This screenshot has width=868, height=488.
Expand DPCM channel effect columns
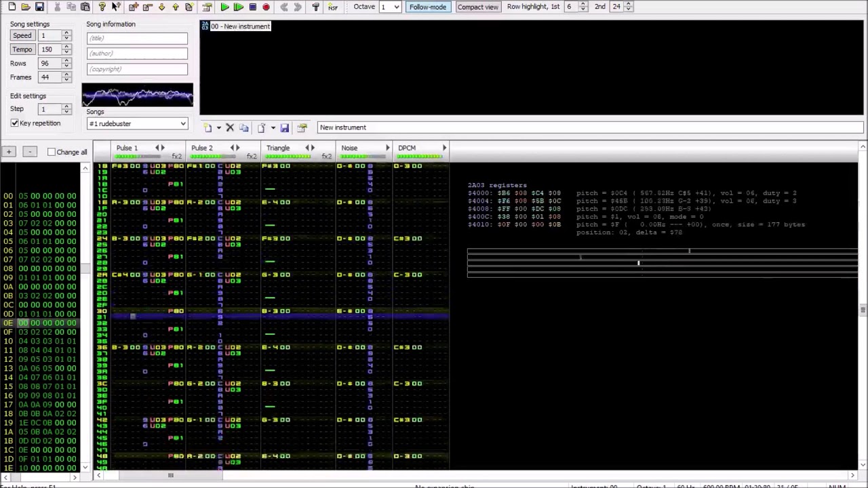445,148
